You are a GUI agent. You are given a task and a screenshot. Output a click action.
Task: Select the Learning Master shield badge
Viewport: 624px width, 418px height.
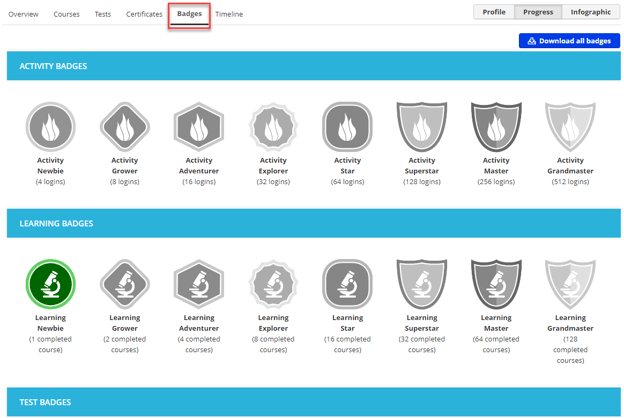point(496,284)
